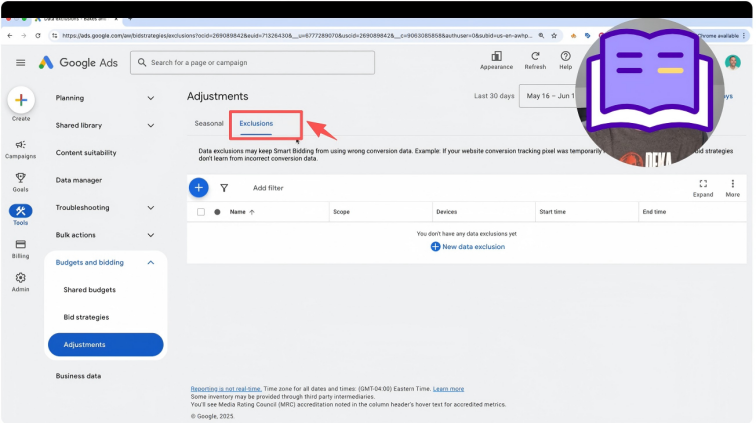Click the Google Ads logo
This screenshot has width=756, height=423.
(x=78, y=63)
